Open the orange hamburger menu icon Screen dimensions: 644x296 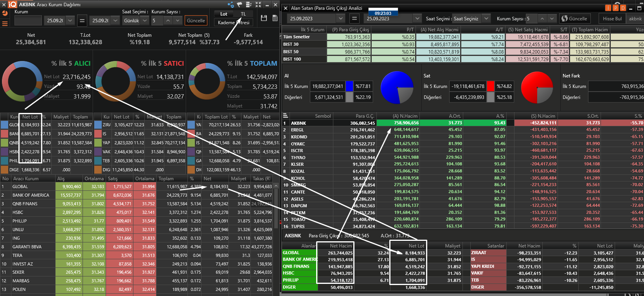point(5,23)
